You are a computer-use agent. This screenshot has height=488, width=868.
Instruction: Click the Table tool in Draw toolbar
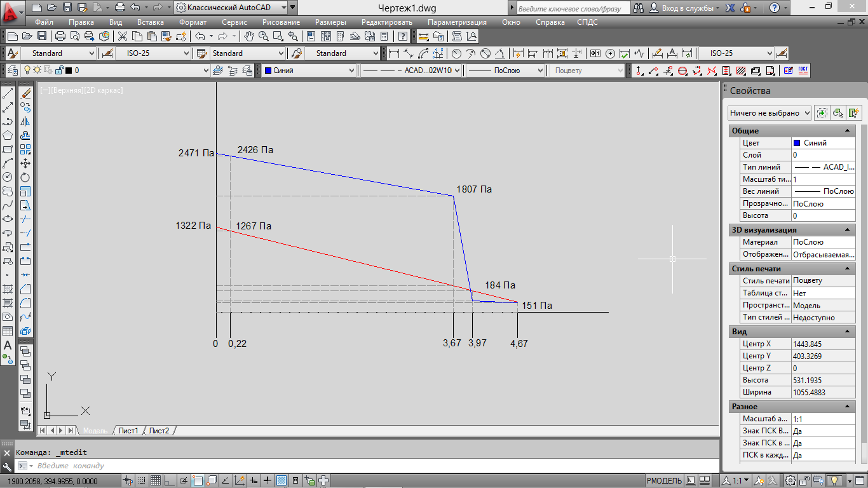tap(8, 331)
